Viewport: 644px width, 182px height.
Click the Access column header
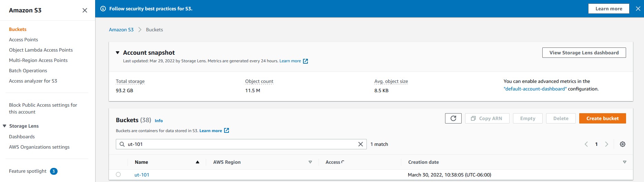pyautogui.click(x=333, y=162)
